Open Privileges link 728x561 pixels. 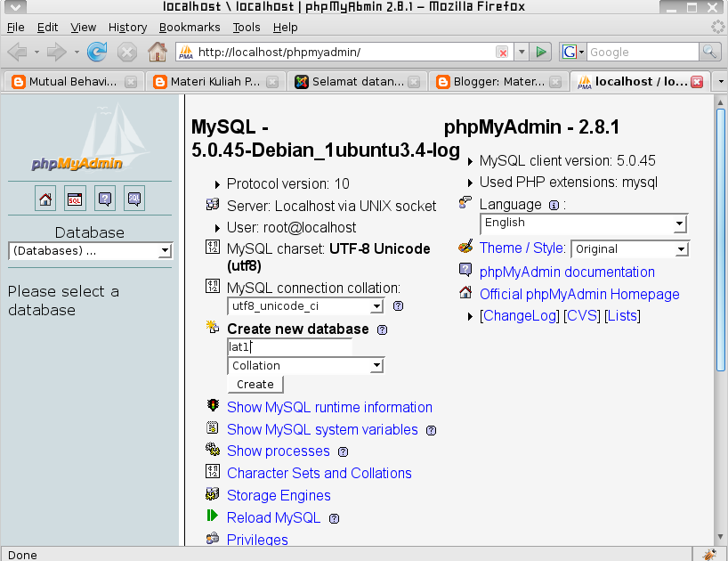point(257,539)
